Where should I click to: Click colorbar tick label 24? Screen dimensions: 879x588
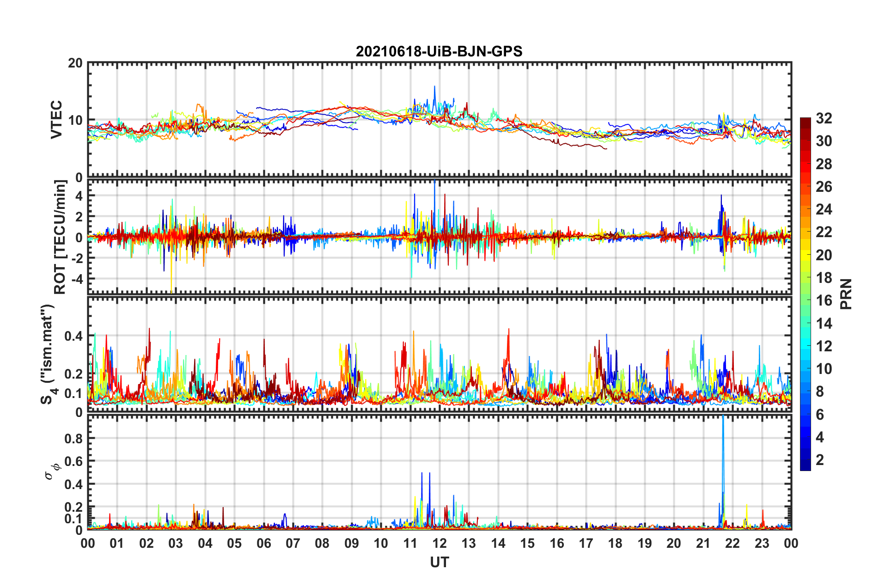tap(824, 209)
